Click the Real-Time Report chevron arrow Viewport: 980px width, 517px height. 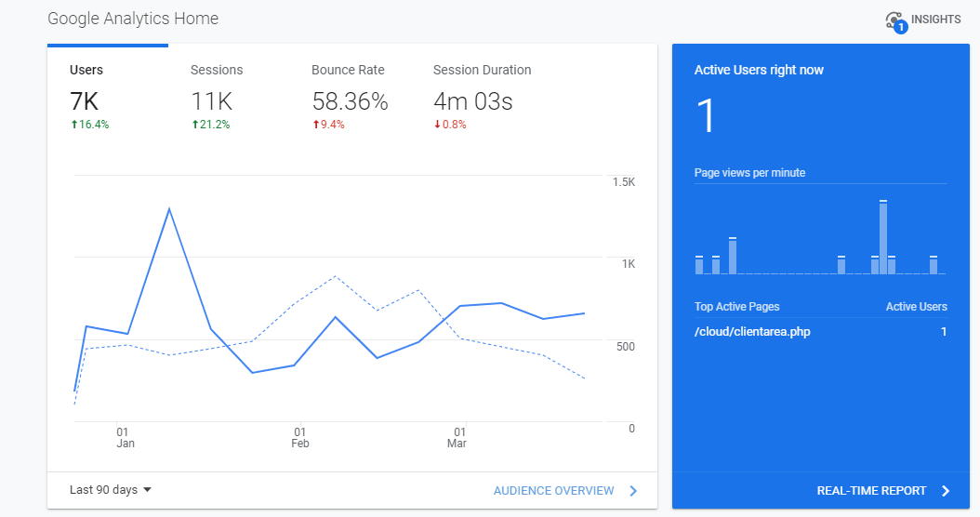click(946, 491)
